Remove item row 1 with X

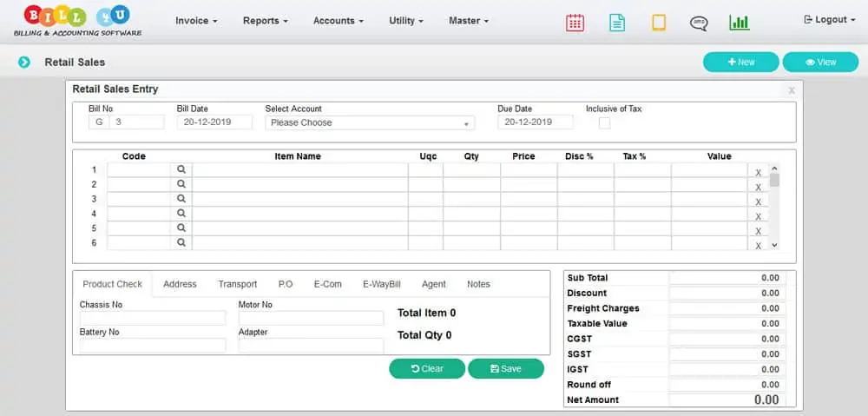tap(758, 172)
